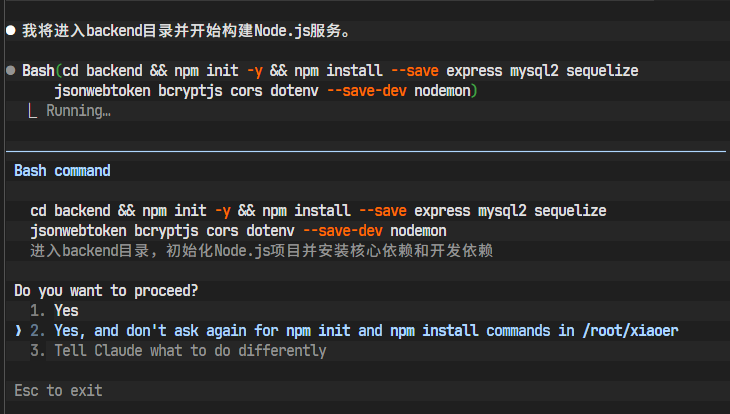The height and width of the screenshot is (414, 730).
Task: Click the number 1 beside Yes
Action: point(37,311)
